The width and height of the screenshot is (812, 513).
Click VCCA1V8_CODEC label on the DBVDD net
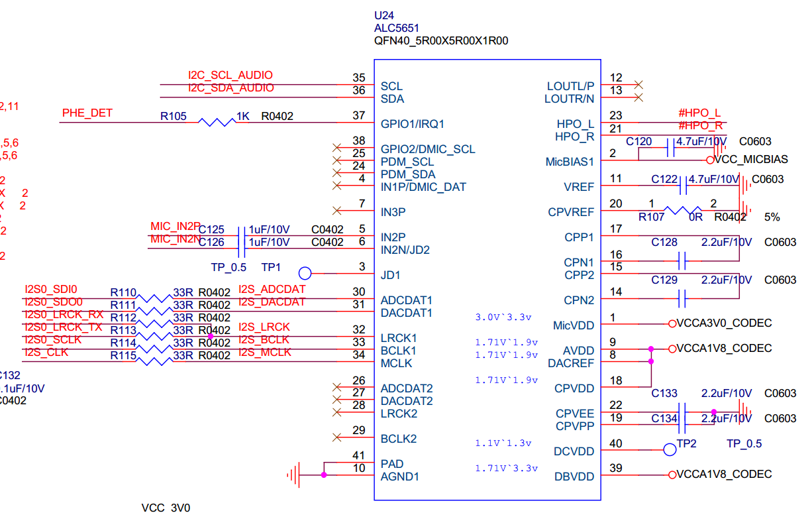[724, 475]
